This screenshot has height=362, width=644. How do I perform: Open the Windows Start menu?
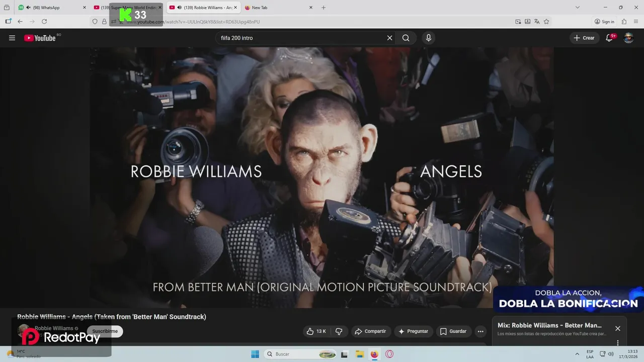pos(255,354)
